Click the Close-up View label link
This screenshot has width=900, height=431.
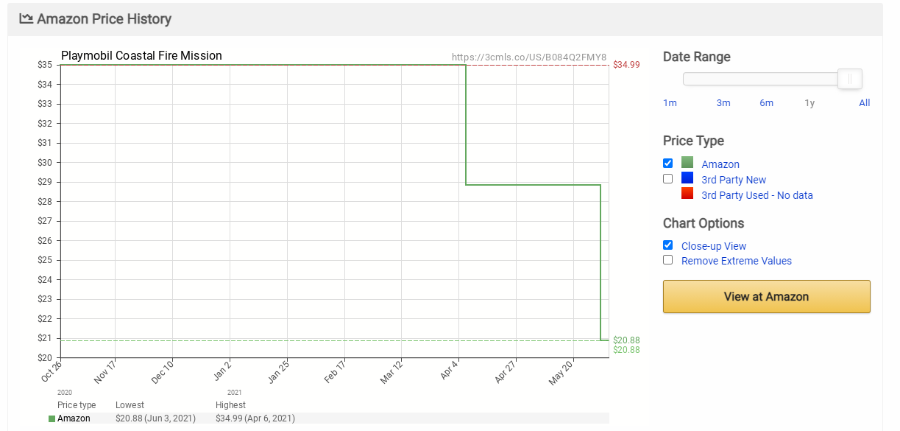[x=713, y=246]
